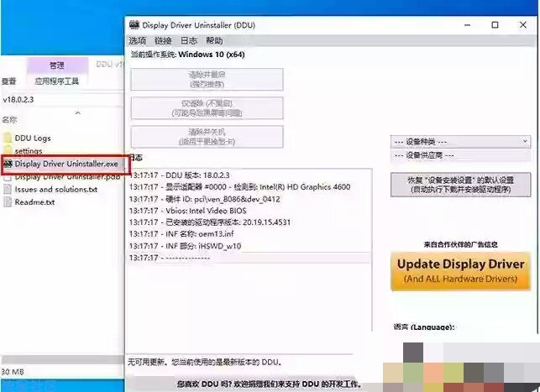Click the 来自合作伙伴的广告信息 label
This screenshot has width=540, height=392.
coord(460,245)
